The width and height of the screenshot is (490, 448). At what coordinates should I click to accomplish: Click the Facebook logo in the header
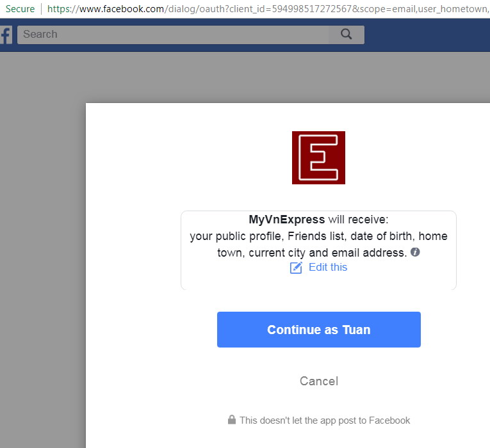pyautogui.click(x=6, y=35)
